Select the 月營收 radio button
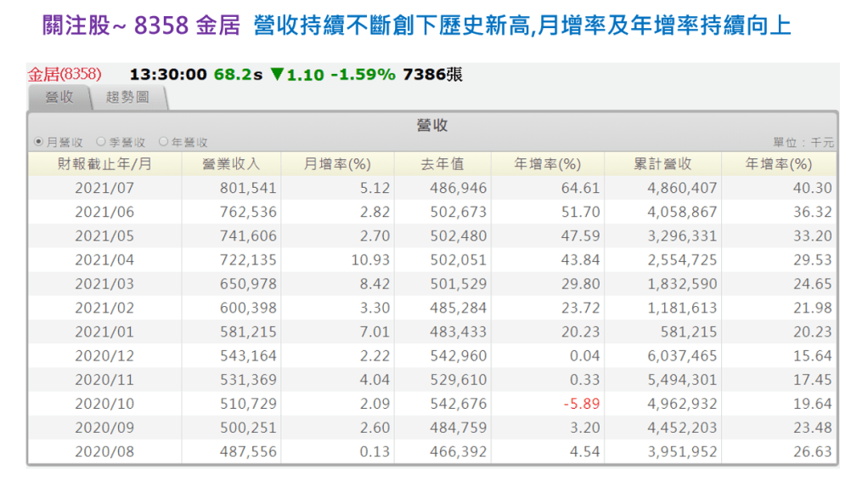The height and width of the screenshot is (482, 868). point(37,142)
